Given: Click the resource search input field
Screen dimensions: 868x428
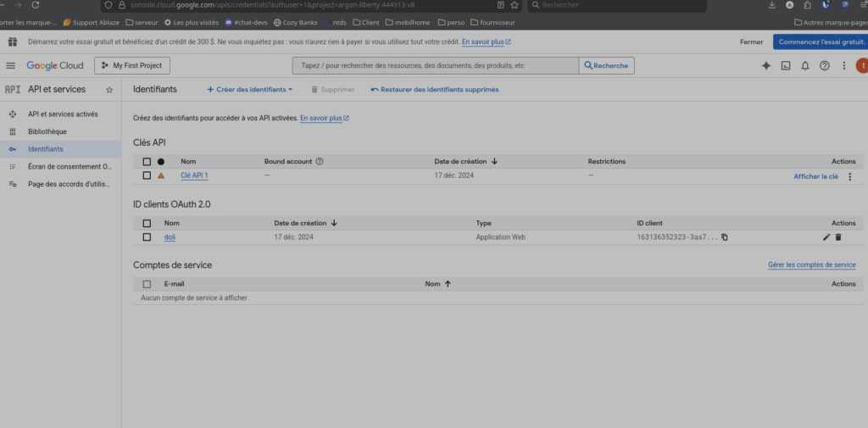Looking at the screenshot, I should (x=435, y=65).
